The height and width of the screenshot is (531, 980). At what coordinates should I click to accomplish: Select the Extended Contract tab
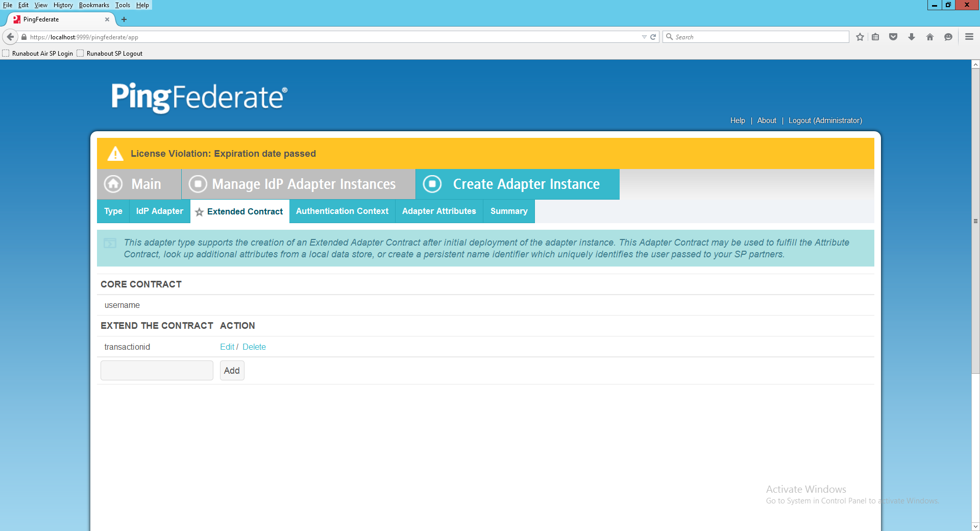(x=240, y=211)
